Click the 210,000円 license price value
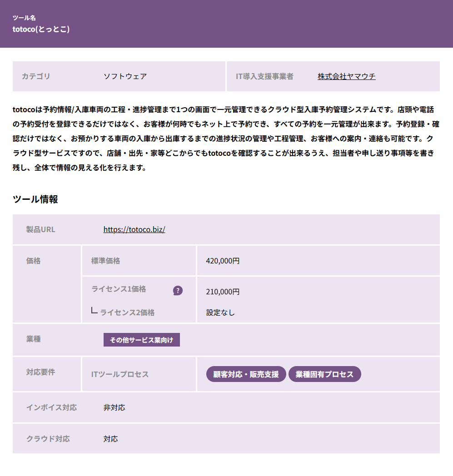 coord(223,292)
